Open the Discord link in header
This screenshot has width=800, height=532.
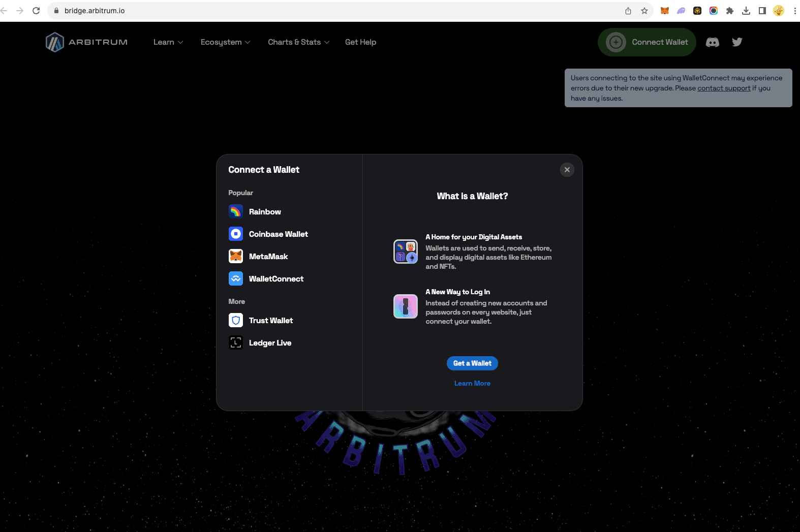tap(713, 42)
